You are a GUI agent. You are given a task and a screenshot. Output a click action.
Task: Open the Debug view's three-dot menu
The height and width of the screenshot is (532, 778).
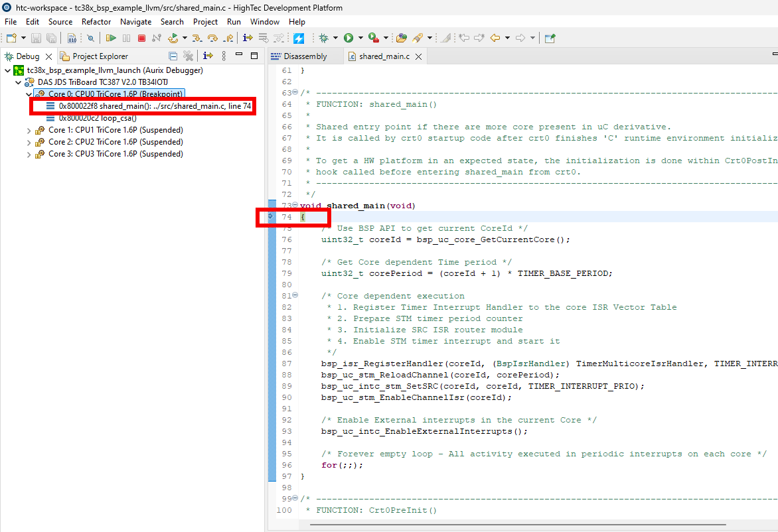coord(224,56)
